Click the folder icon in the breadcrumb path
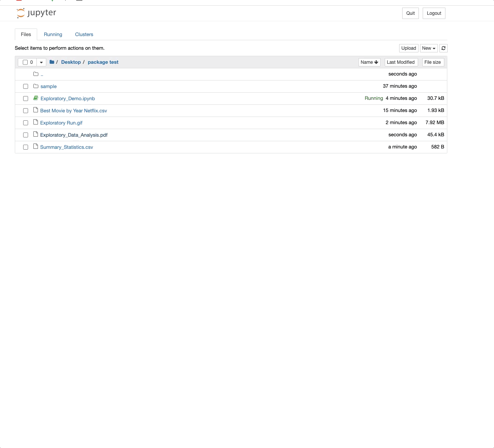The image size is (494, 448). click(51, 62)
